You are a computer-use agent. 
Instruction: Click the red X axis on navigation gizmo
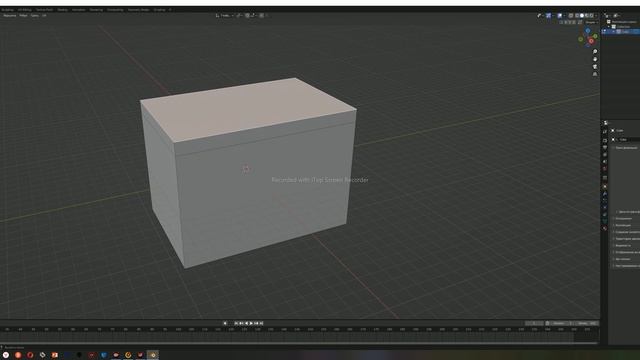(591, 41)
